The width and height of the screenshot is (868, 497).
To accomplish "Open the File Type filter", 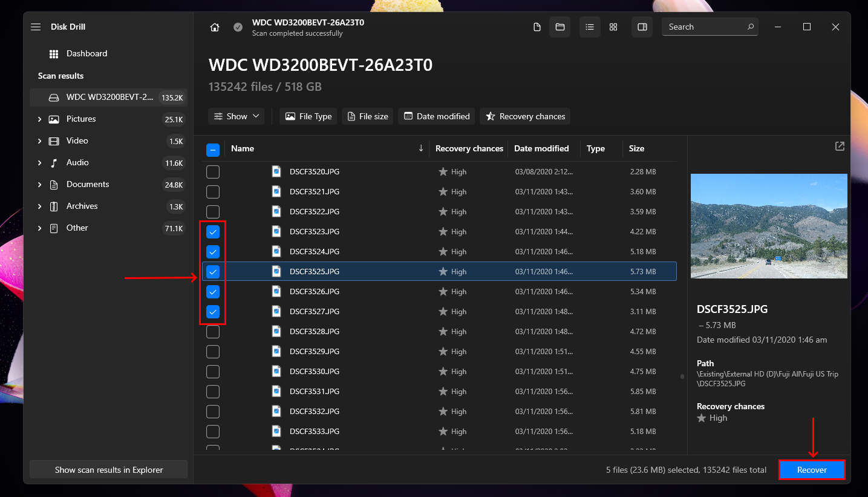I will 308,116.
